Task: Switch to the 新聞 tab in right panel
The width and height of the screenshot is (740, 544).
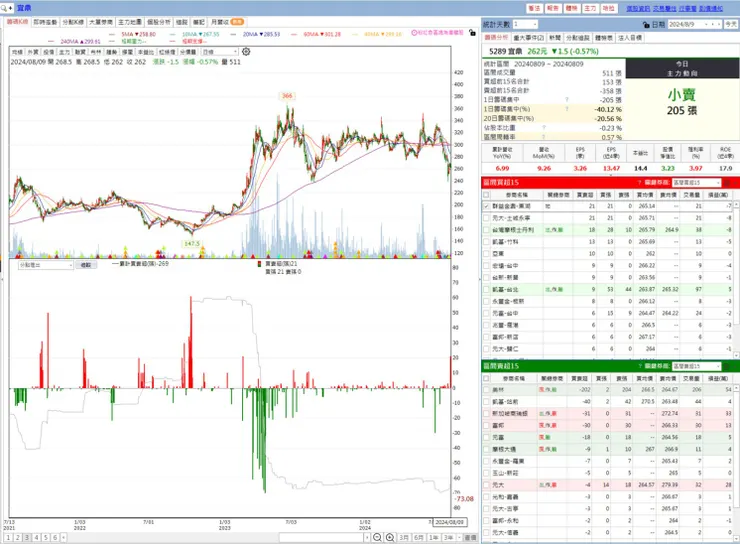Action: tap(555, 38)
